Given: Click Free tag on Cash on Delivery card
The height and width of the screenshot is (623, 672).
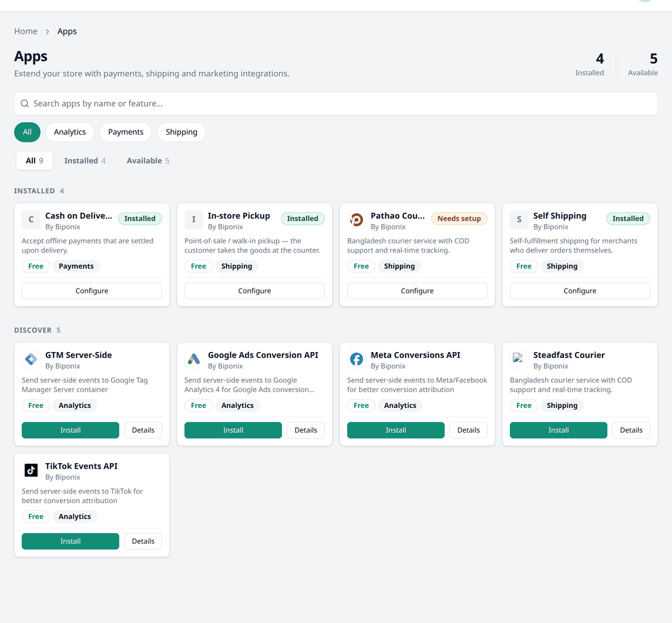Looking at the screenshot, I should 36,266.
